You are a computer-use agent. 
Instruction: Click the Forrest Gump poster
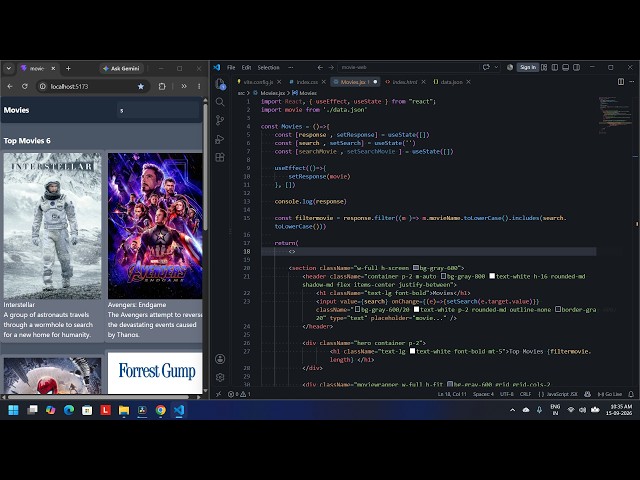coord(155,373)
